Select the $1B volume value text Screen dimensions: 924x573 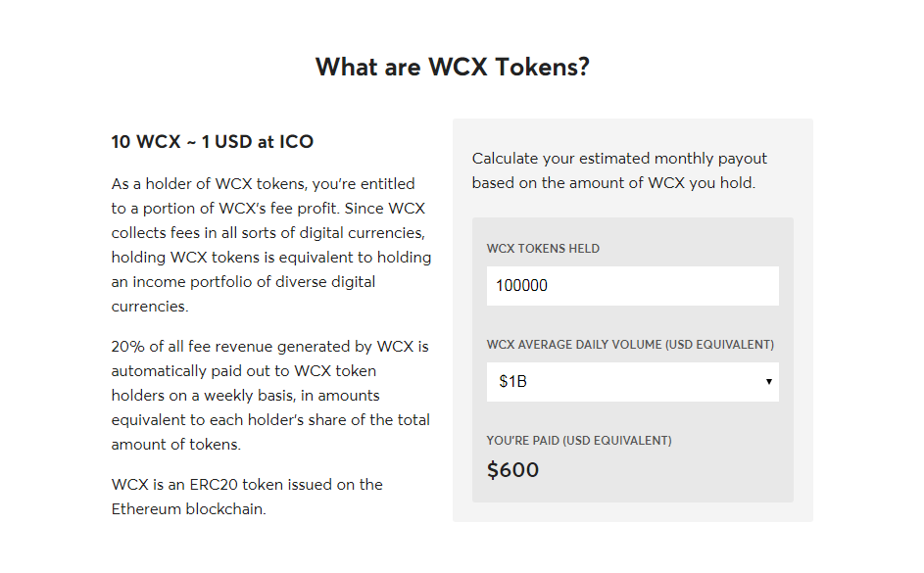[x=512, y=382]
